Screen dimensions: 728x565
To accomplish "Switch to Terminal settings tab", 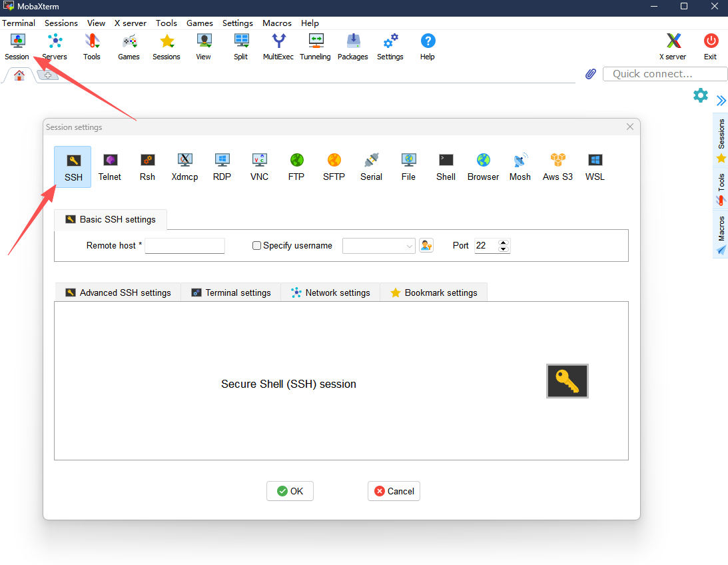I will pyautogui.click(x=231, y=292).
